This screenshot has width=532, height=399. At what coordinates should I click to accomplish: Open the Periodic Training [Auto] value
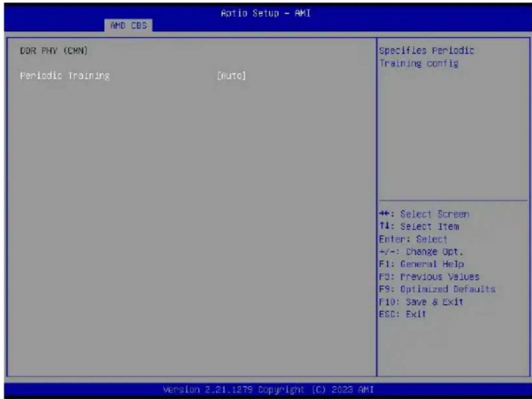click(x=231, y=75)
